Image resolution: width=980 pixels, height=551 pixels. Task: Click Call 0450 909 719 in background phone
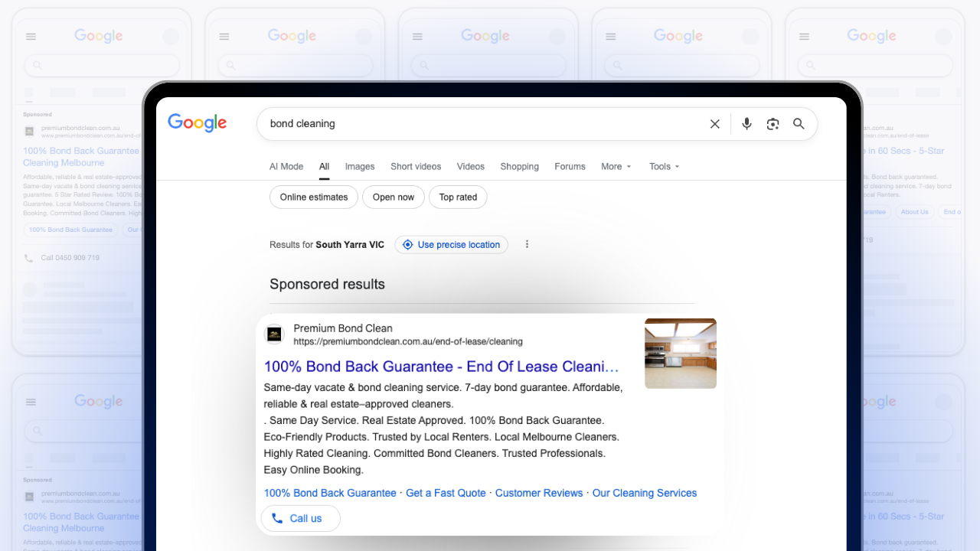click(70, 258)
